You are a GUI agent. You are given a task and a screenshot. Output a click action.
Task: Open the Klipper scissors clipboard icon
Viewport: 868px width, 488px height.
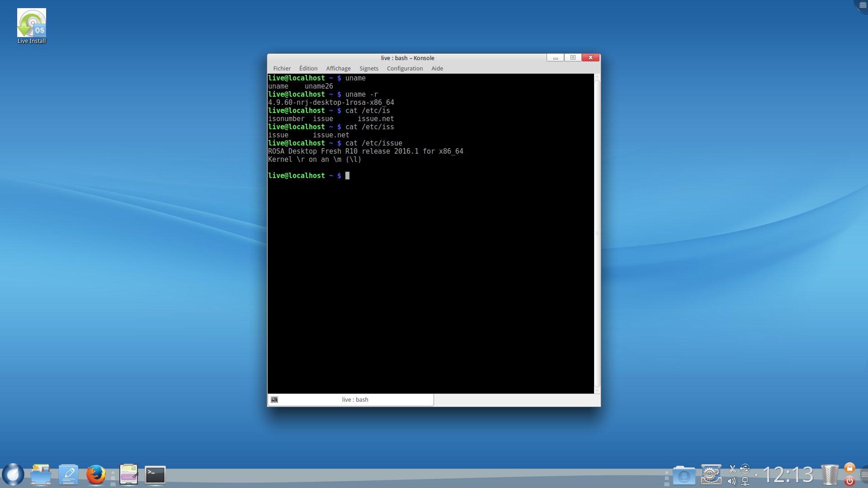click(732, 469)
